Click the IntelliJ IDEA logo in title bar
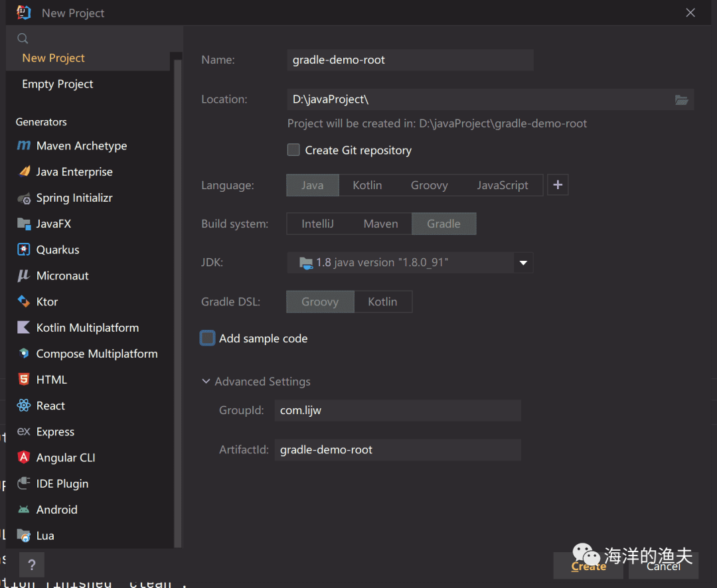717x588 pixels. [x=23, y=13]
